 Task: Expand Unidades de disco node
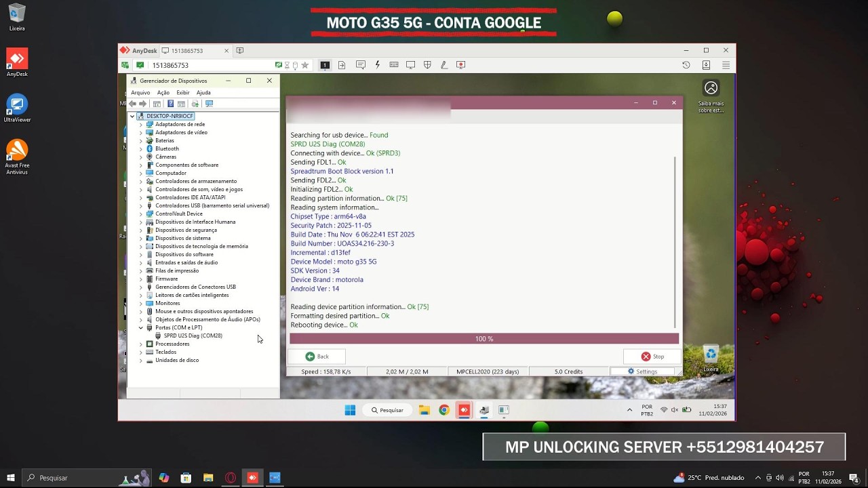(141, 360)
